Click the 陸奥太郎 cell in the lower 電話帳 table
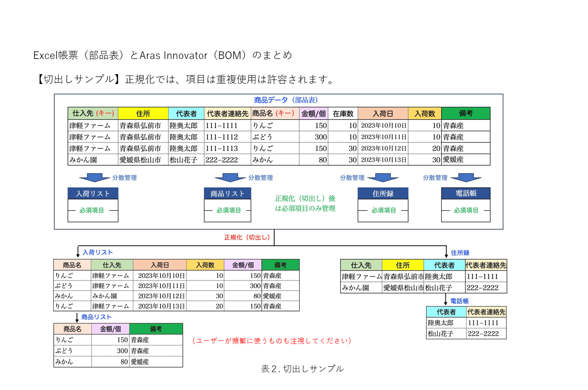588x390 pixels. click(x=446, y=323)
